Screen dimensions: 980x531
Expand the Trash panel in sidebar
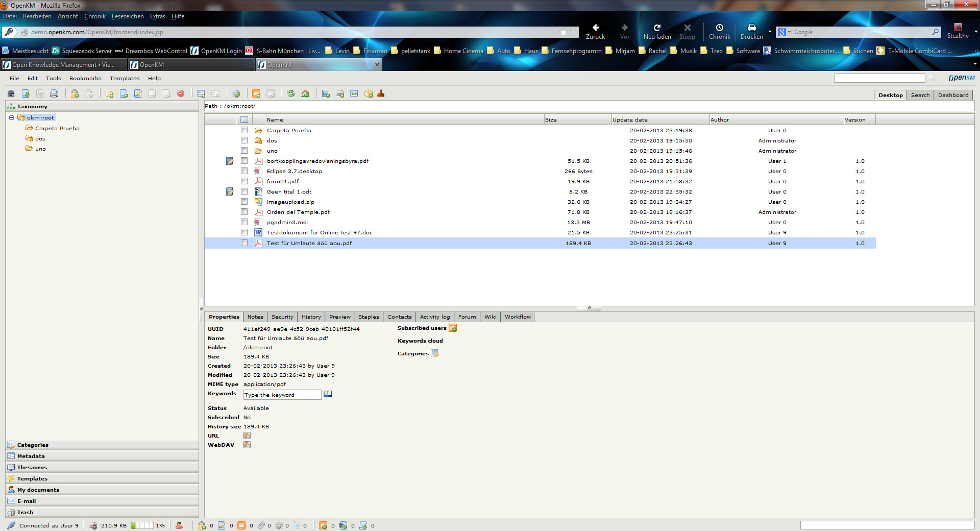point(25,512)
